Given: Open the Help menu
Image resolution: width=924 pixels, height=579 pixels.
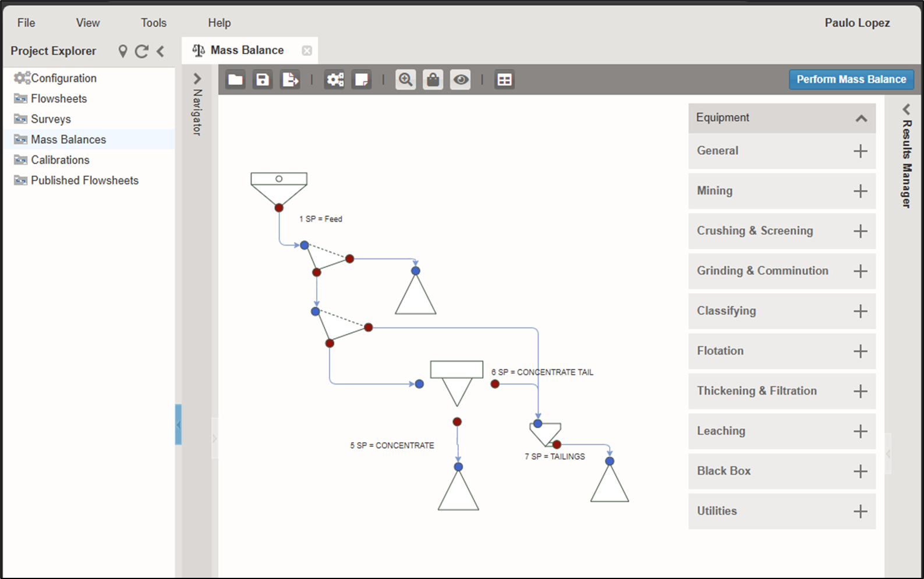Looking at the screenshot, I should [x=220, y=23].
